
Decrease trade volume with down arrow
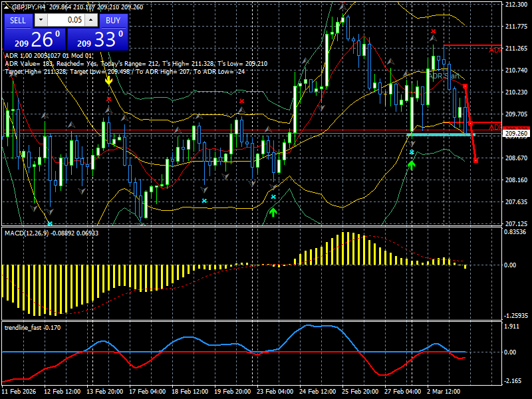pyautogui.click(x=41, y=21)
